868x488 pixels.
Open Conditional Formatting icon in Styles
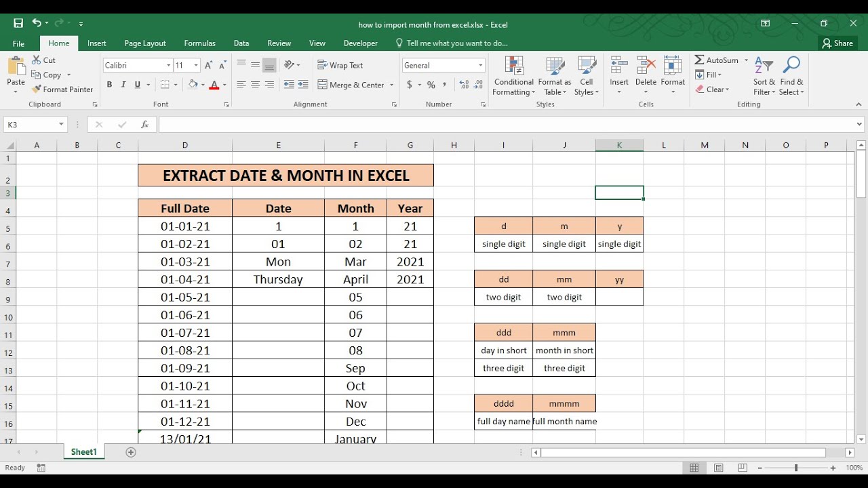(515, 66)
